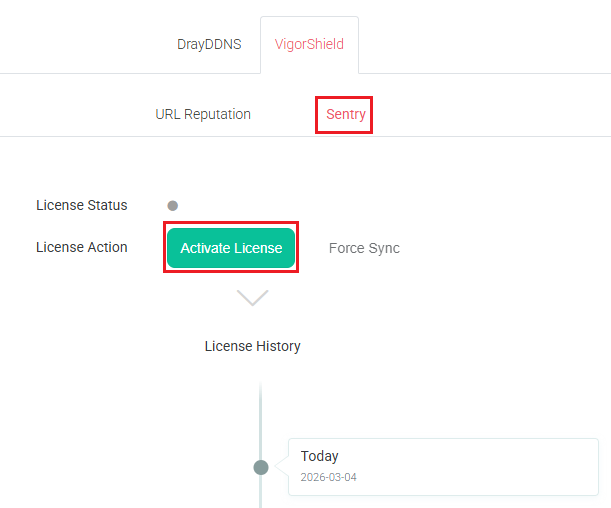Click the License Action label
This screenshot has height=508, width=611.
(82, 247)
